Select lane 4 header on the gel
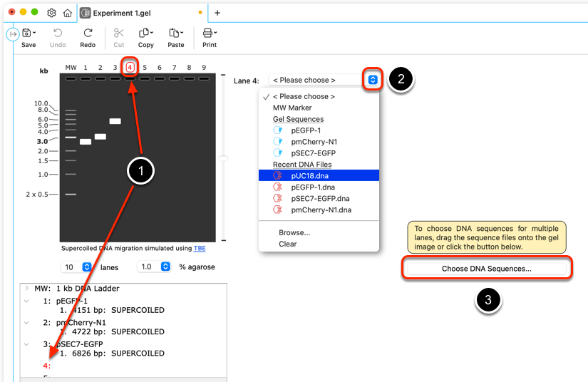Screen dimensions: 588x382 pyautogui.click(x=130, y=68)
